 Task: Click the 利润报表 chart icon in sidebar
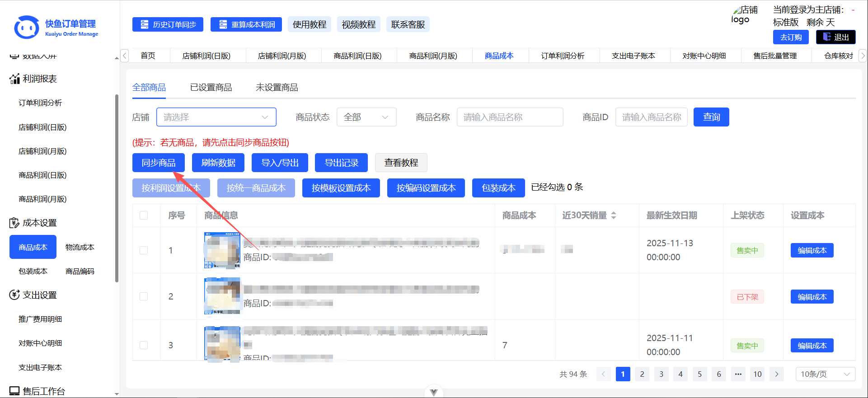click(x=14, y=79)
